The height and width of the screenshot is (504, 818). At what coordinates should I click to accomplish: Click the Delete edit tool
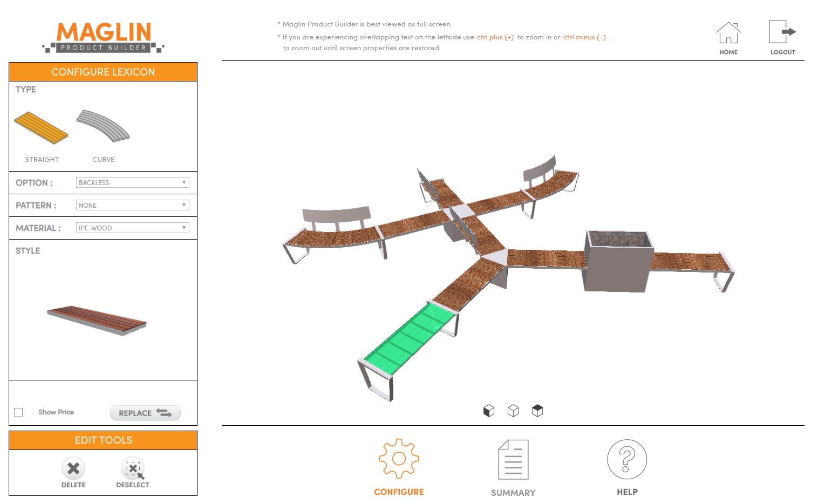tap(73, 468)
